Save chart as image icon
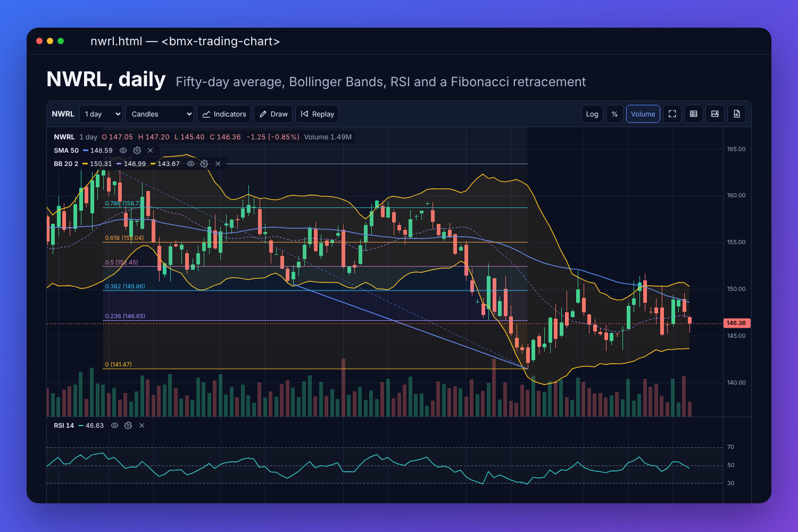 715,114
